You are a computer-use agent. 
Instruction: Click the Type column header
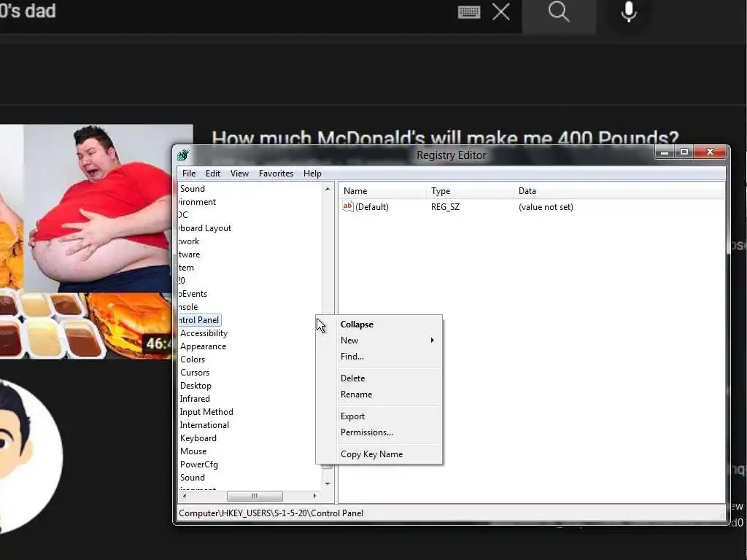[471, 191]
